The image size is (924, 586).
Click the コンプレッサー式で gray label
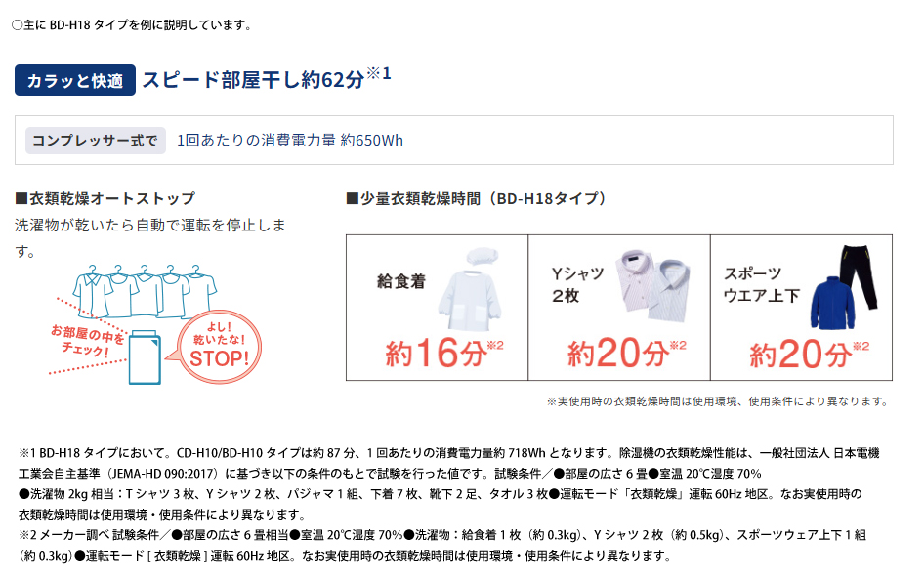click(x=95, y=141)
